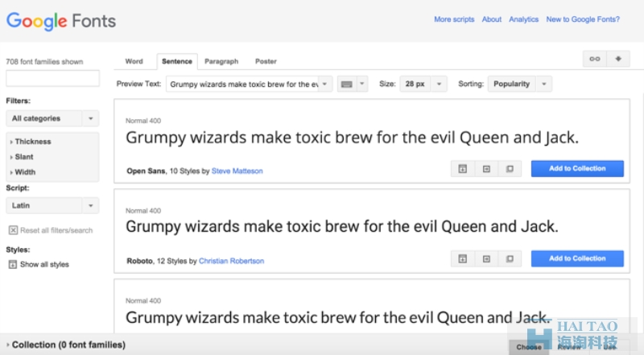Open Steve Matteson designer link
The image size is (644, 355).
coord(237,171)
